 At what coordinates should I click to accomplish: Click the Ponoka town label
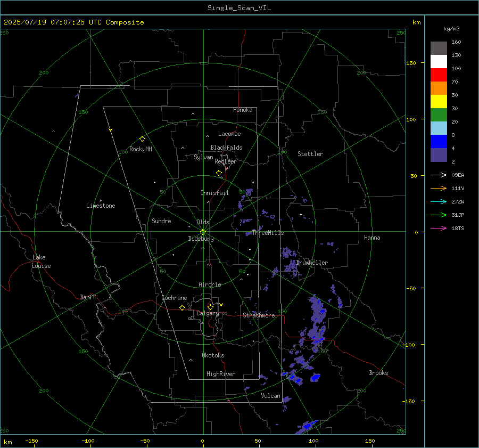[243, 110]
